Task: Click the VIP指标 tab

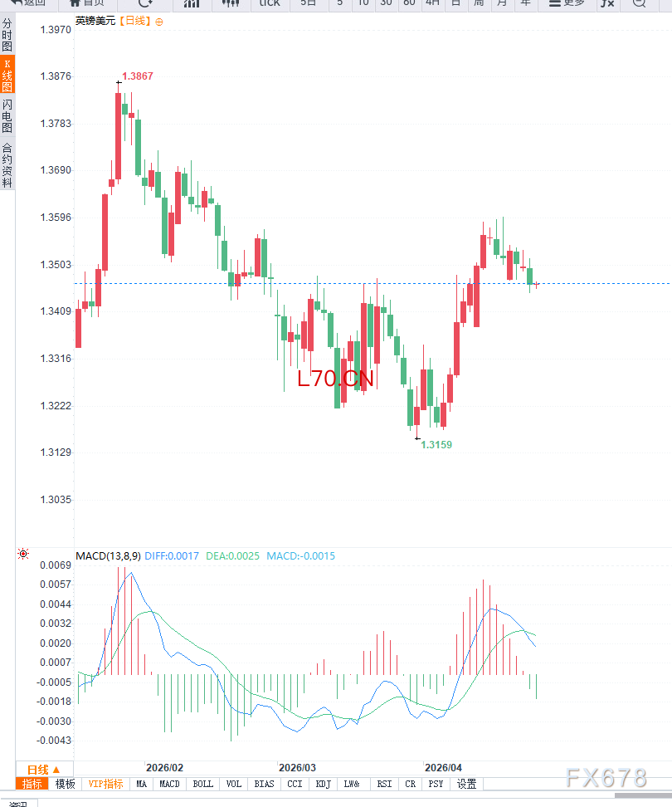Action: 106,784
